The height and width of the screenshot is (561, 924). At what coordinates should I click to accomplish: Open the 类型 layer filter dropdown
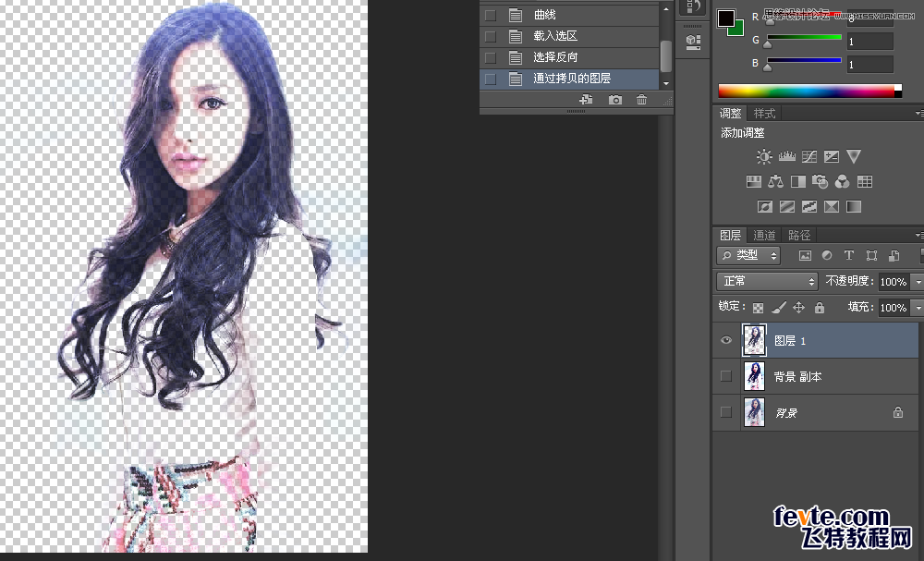coord(748,255)
